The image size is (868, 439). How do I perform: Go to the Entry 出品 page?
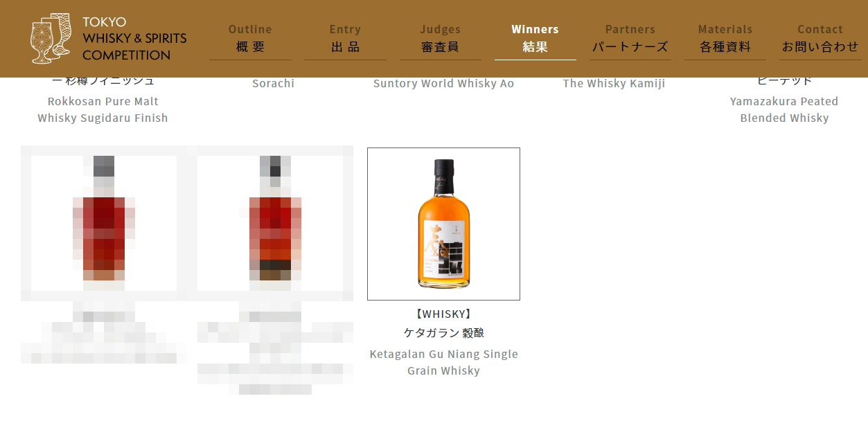(x=345, y=38)
